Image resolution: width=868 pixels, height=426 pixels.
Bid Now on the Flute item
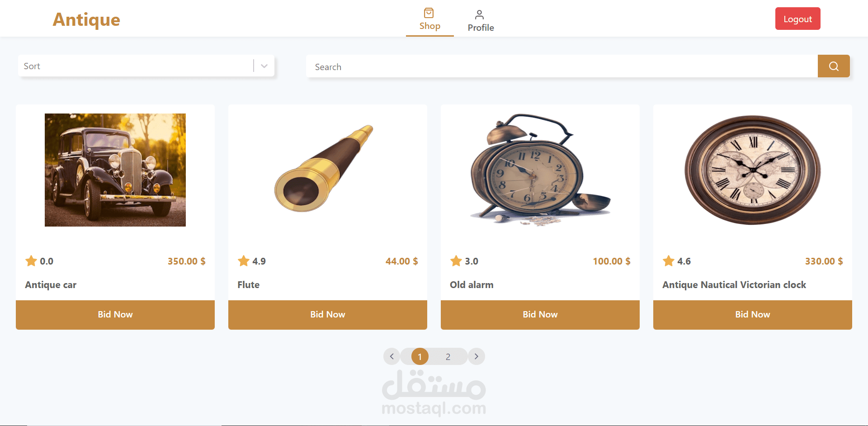pos(328,315)
